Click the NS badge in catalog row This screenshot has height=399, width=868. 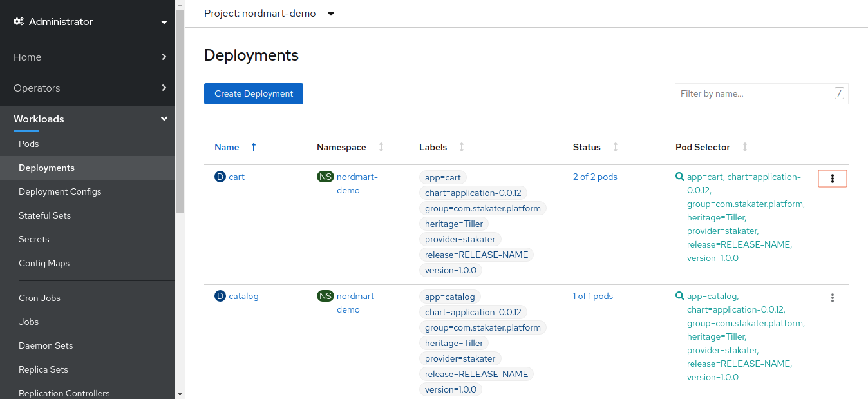tap(325, 296)
